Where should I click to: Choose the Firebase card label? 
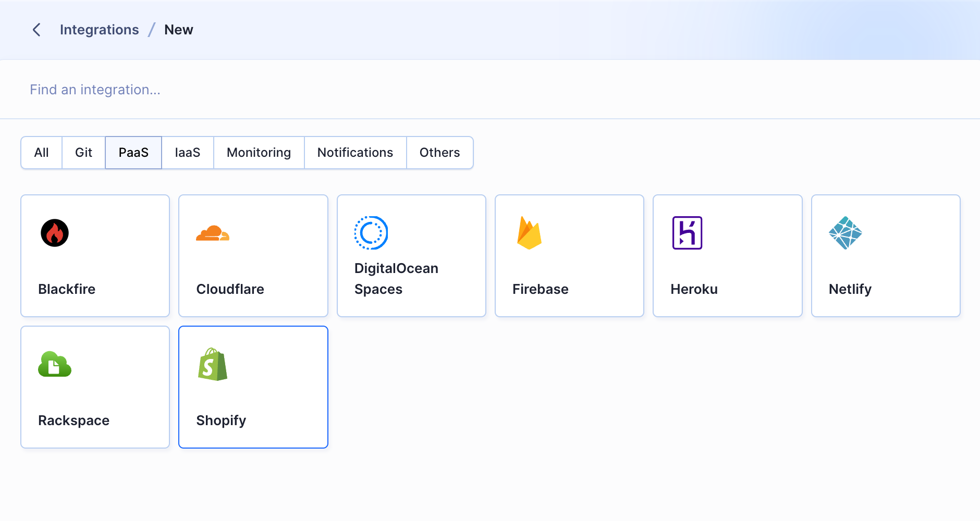(541, 289)
